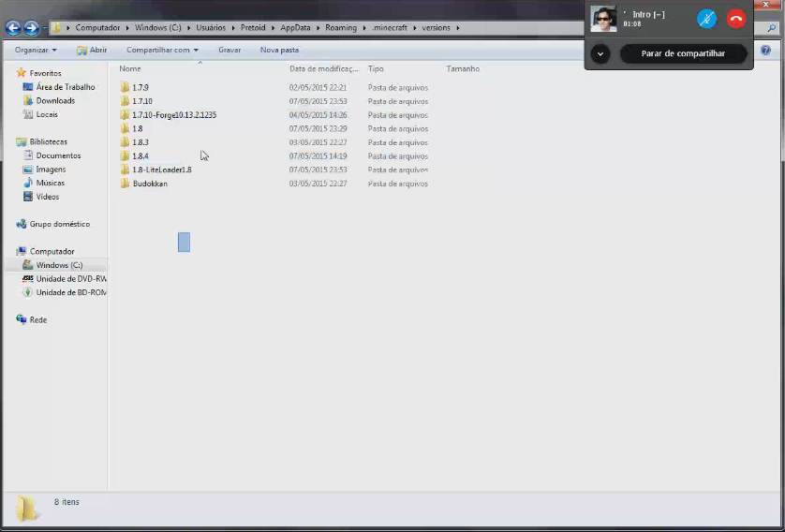Screen dimensions: 785x532
Task: Open the Organizar dropdown menu
Action: pos(36,50)
